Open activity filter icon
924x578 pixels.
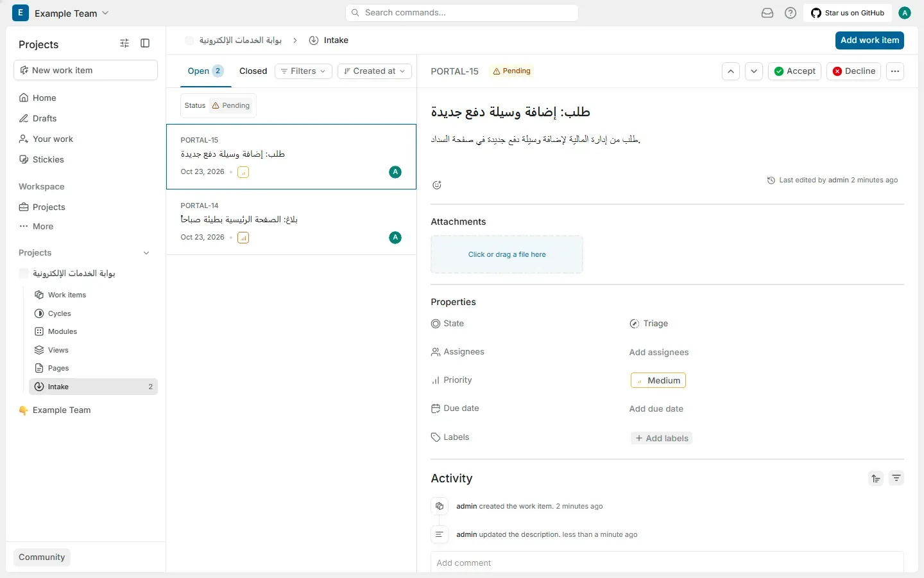(x=896, y=478)
